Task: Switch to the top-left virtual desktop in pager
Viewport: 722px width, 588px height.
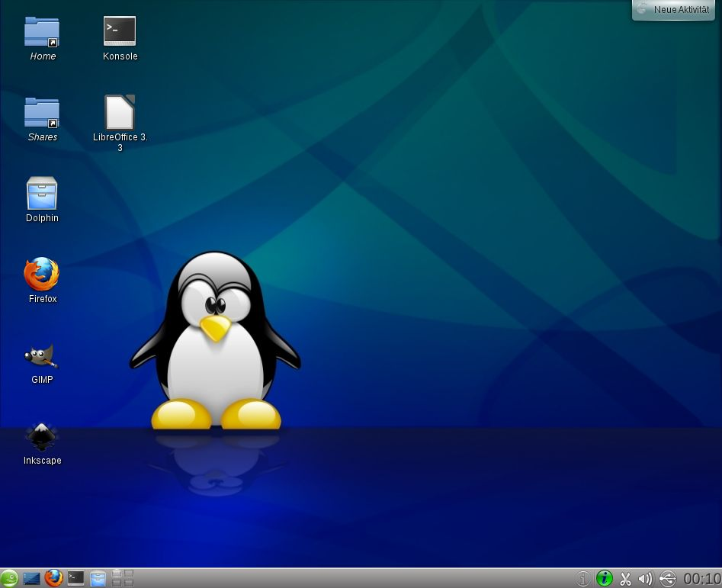Action: (117, 574)
